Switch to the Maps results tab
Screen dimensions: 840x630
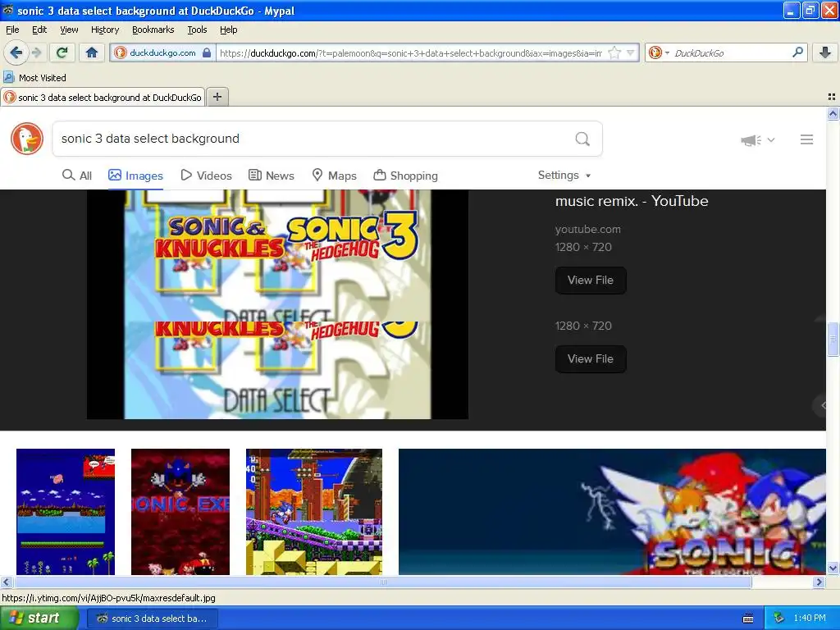click(x=335, y=176)
